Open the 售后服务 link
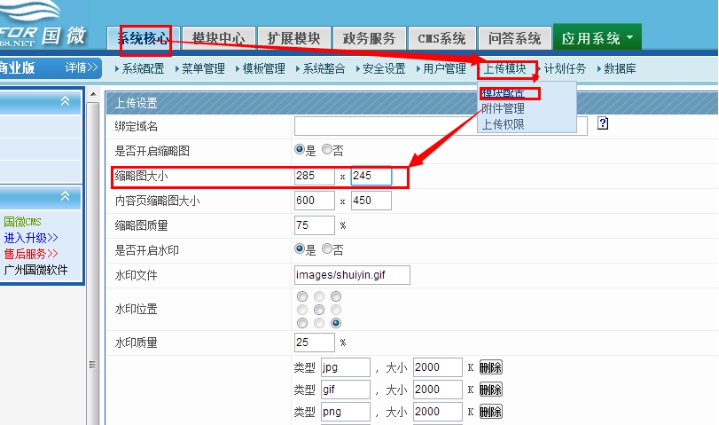Screen dimensions: 719x425 click(x=31, y=254)
